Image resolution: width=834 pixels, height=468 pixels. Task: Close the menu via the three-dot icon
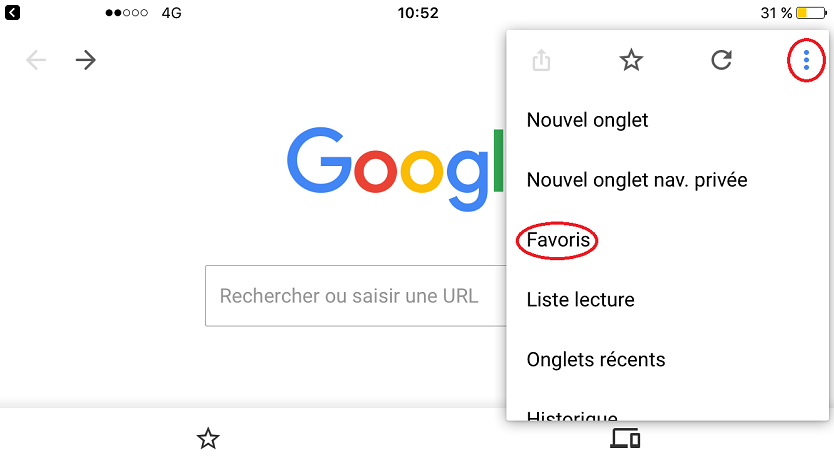click(x=806, y=62)
